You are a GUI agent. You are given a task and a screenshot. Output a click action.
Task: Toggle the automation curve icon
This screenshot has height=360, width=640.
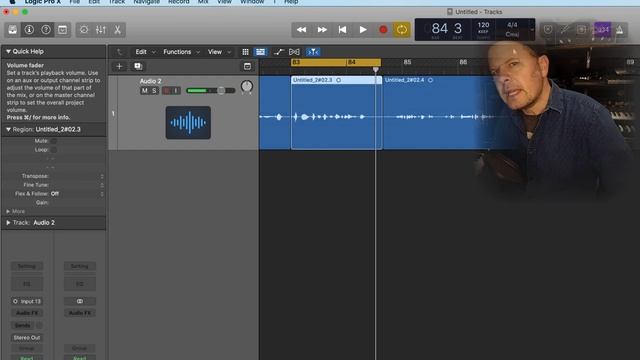[279, 52]
